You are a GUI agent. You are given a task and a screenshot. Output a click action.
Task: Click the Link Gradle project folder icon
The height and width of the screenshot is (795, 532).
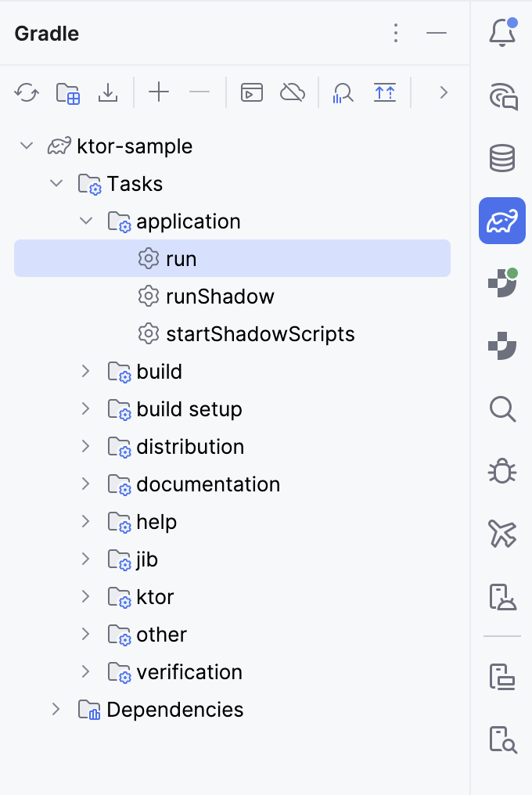coord(68,93)
